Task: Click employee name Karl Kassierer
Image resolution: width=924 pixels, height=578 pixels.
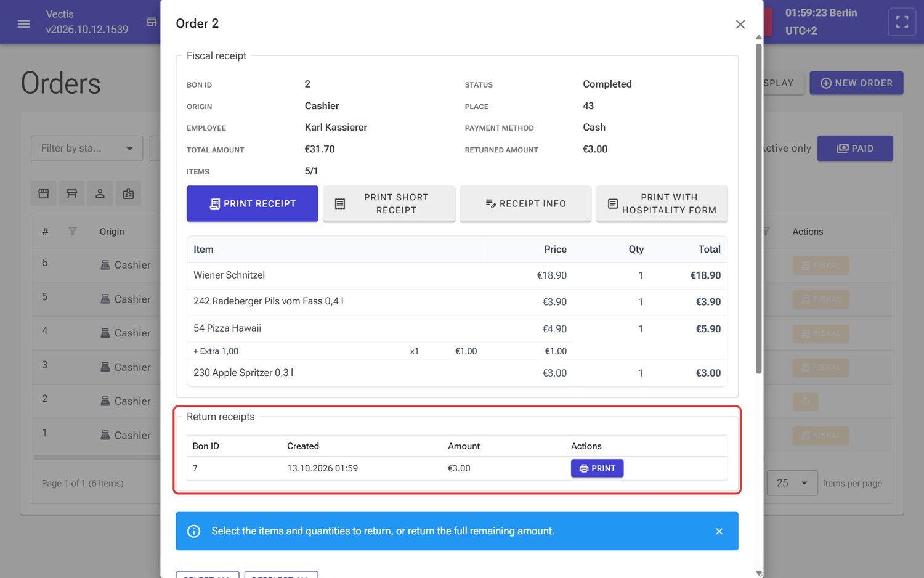Action: [336, 128]
